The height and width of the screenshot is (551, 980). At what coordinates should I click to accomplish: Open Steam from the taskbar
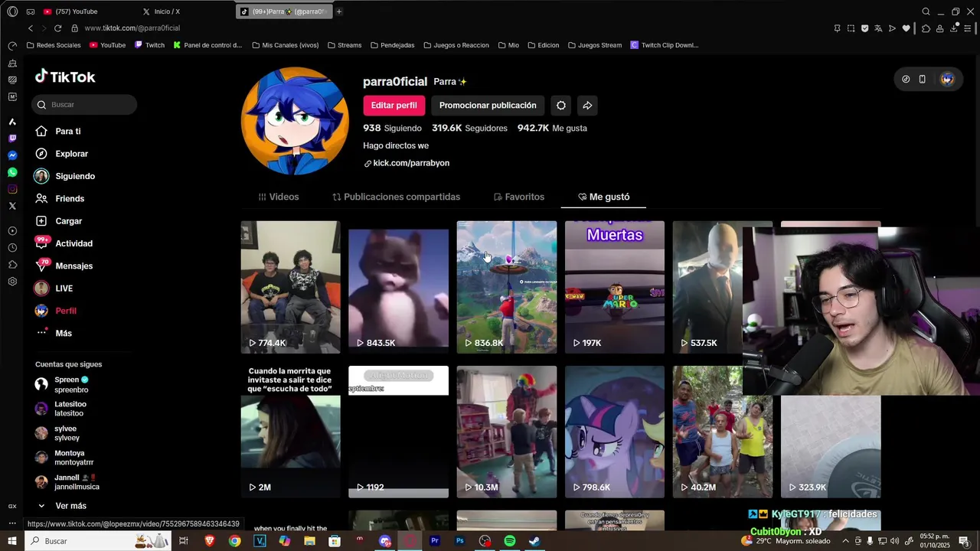[x=534, y=541]
